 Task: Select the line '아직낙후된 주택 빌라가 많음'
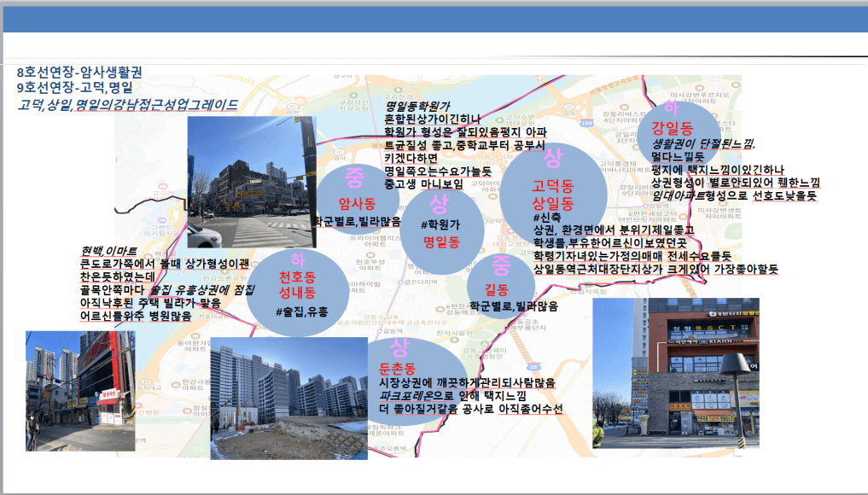[x=150, y=303]
